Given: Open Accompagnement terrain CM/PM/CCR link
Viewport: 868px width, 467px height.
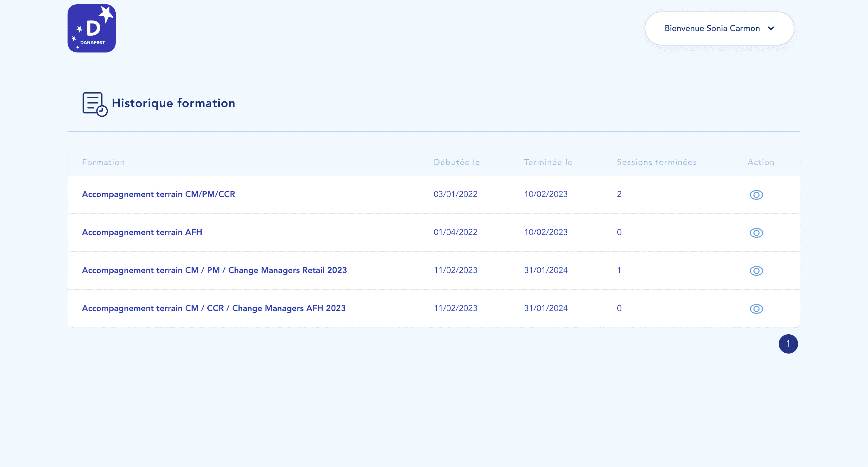Looking at the screenshot, I should (158, 194).
